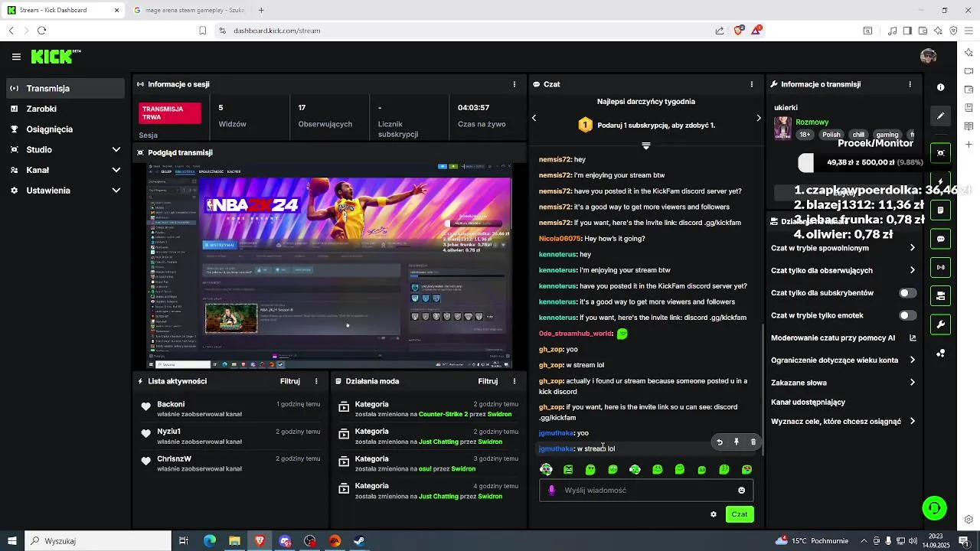Screen dimensions: 980x551
Task: Insert the last sunglasses emote in the row
Action: click(746, 469)
